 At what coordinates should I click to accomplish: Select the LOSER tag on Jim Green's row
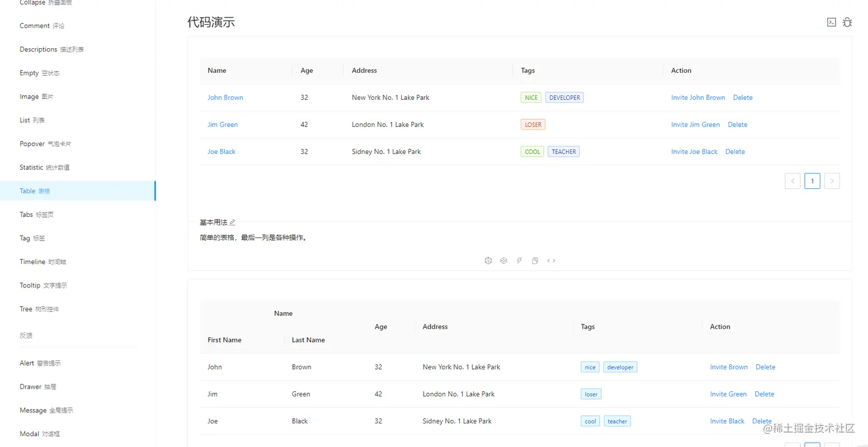(x=533, y=124)
